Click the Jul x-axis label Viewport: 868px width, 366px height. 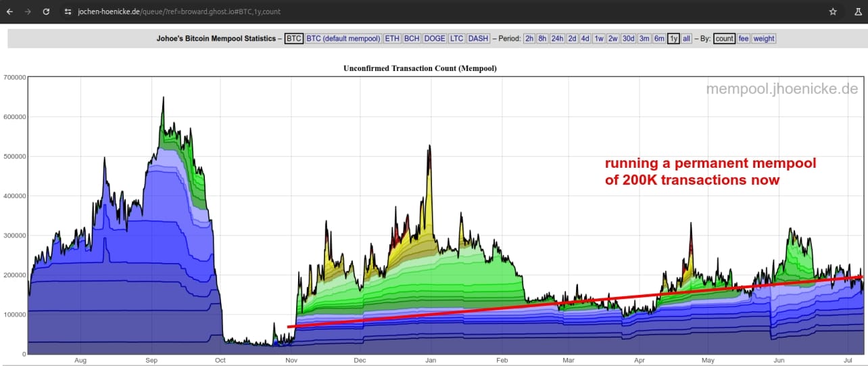pyautogui.click(x=847, y=361)
